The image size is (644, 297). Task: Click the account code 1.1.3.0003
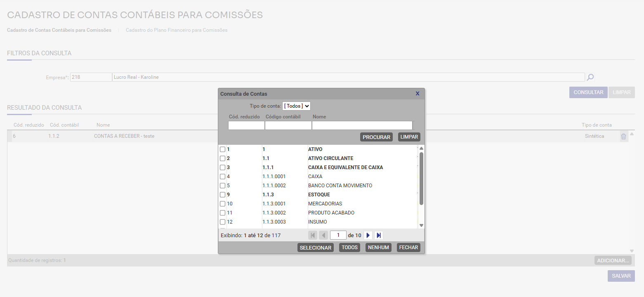[x=274, y=222]
